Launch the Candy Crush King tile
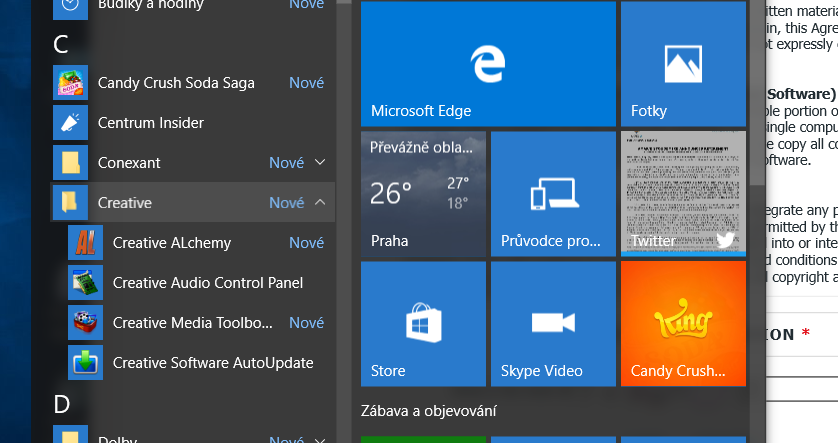This screenshot has width=838, height=443. pyautogui.click(x=683, y=324)
